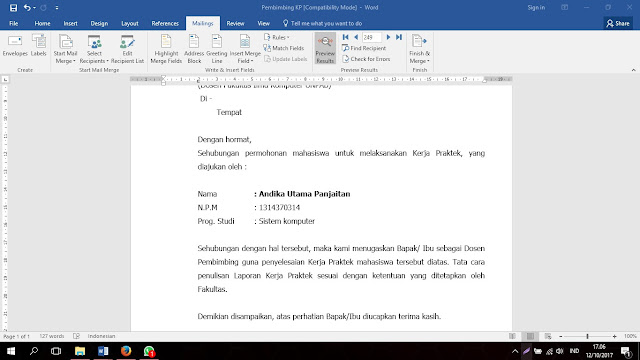
Task: Collapse the ribbon using the chevron
Action: click(x=633, y=70)
